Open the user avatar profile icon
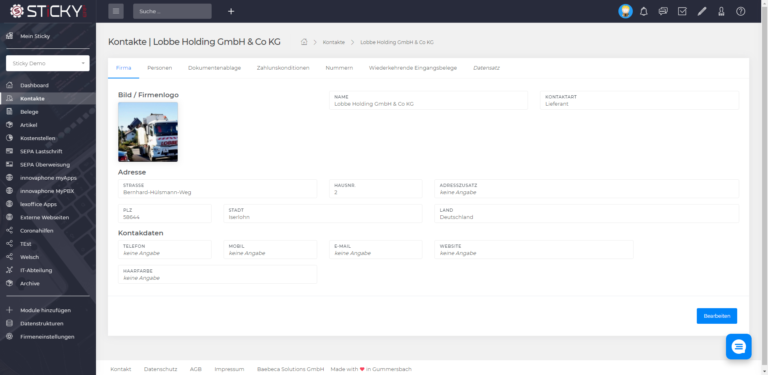 click(x=625, y=11)
